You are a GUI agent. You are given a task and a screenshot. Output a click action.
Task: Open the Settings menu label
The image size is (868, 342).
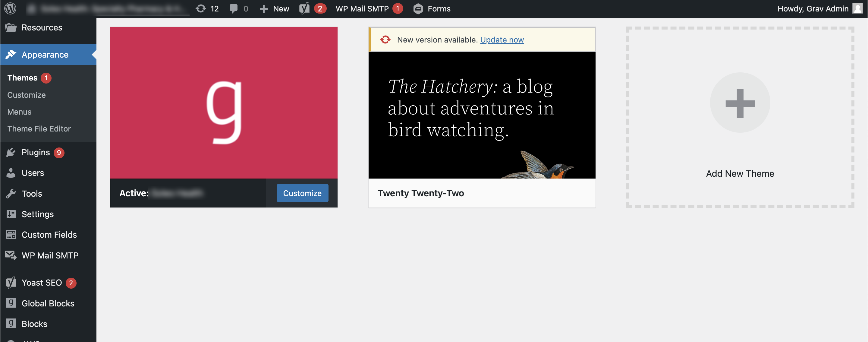coord(38,214)
